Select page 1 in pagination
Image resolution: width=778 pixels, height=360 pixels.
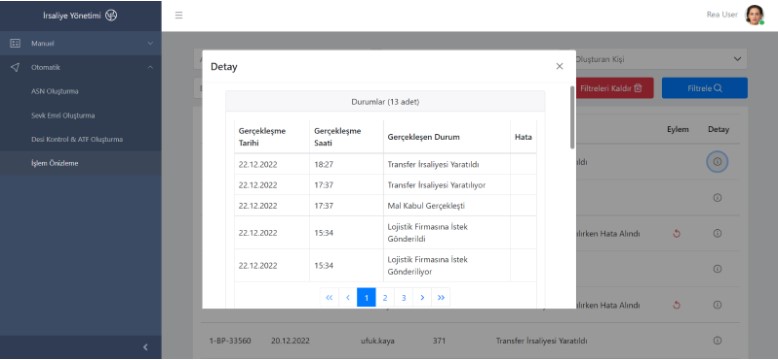(x=366, y=298)
